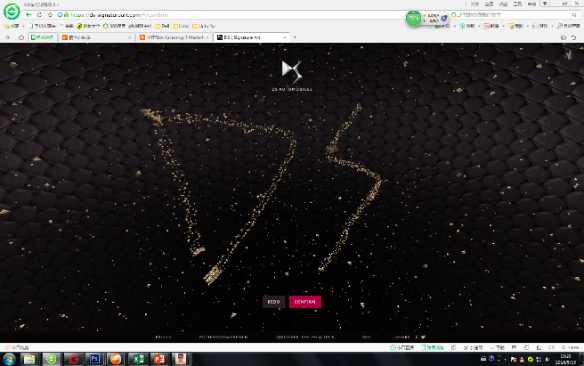Click the home icon beside refresh
Screen dimensions: 584x366
(50, 15)
